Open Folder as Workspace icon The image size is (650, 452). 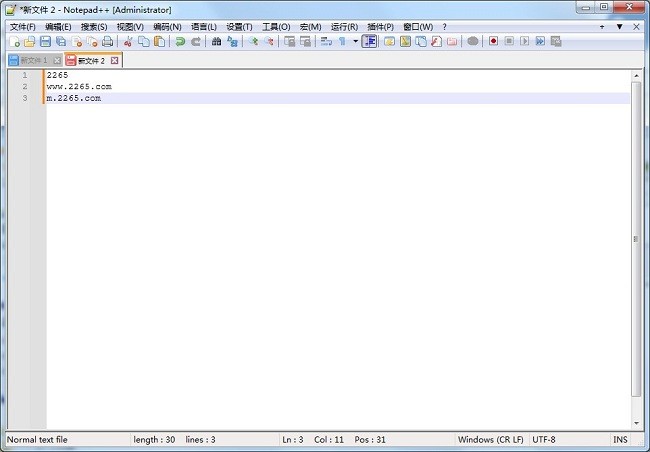[x=452, y=41]
